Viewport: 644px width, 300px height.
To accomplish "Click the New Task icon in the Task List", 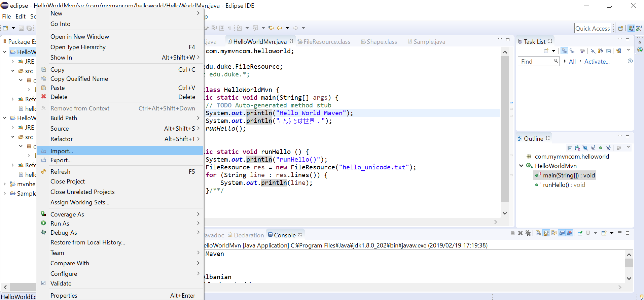I will (546, 51).
